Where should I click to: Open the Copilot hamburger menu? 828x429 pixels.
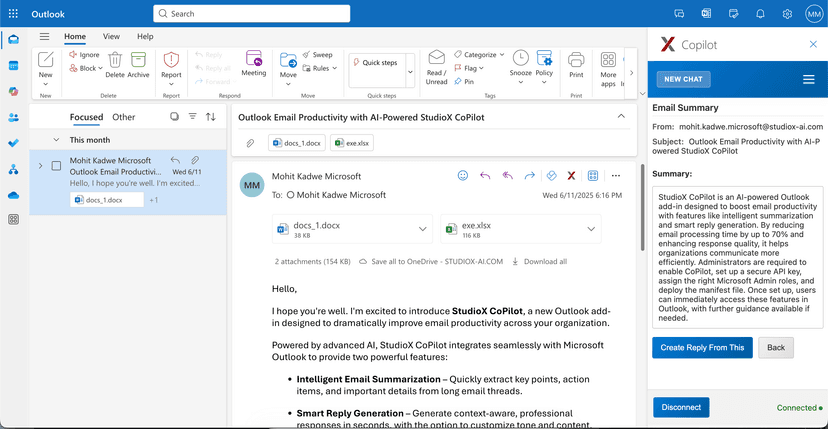point(808,79)
